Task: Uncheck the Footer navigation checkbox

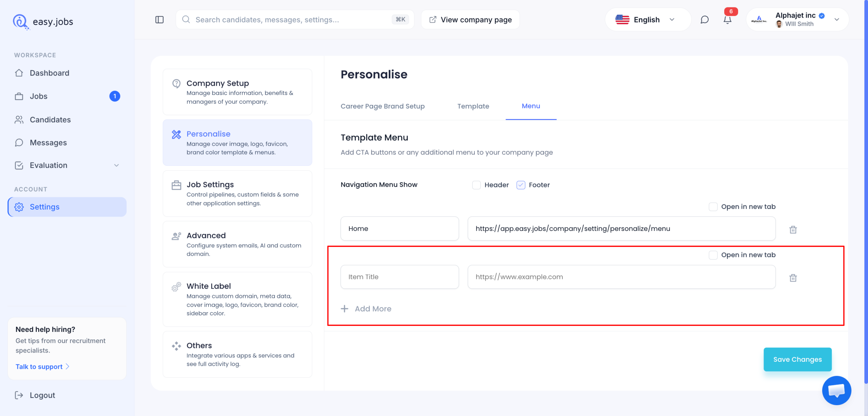Action: [521, 185]
